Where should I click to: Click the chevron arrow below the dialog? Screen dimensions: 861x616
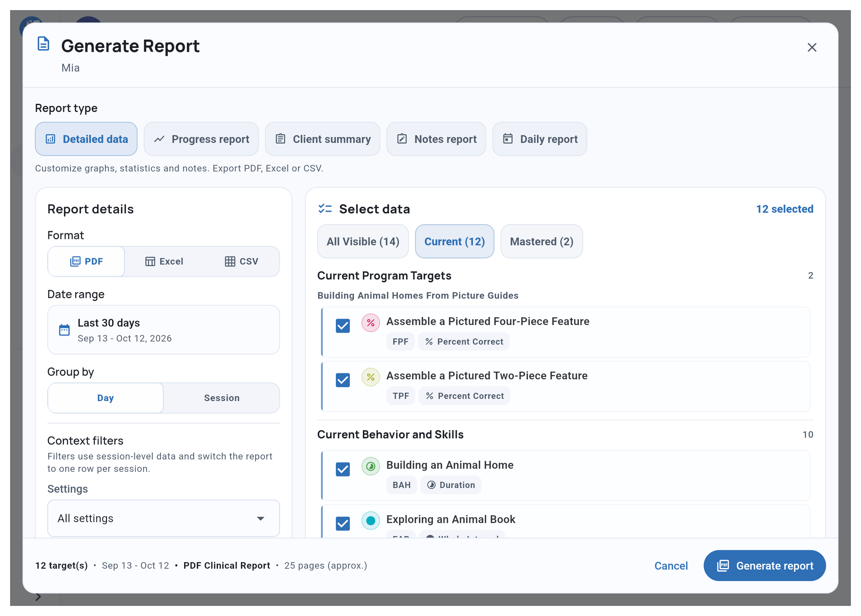38,597
